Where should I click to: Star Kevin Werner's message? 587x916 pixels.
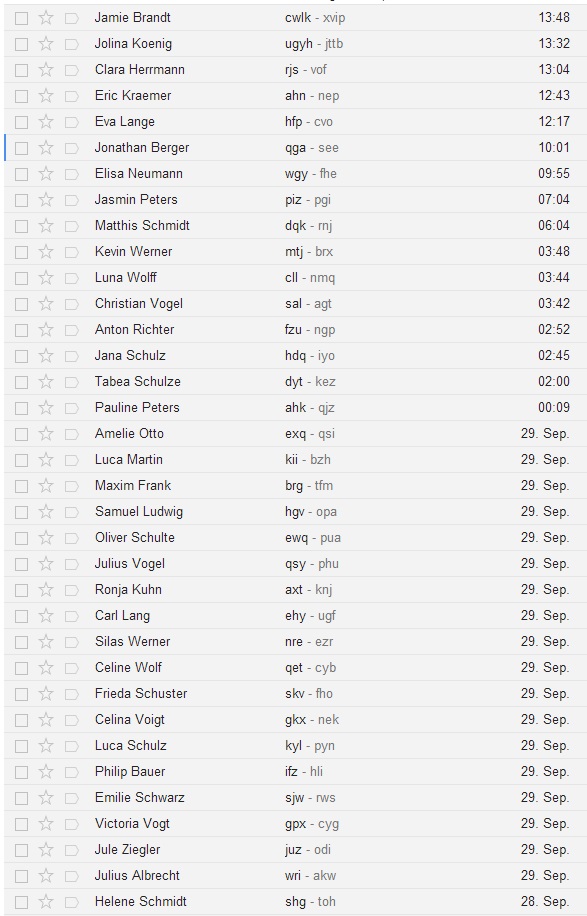point(46,252)
